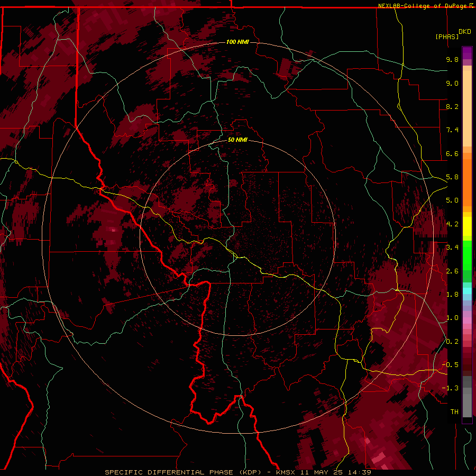Select the 2.6 scale value
The width and height of the screenshot is (476, 476).
(x=452, y=271)
